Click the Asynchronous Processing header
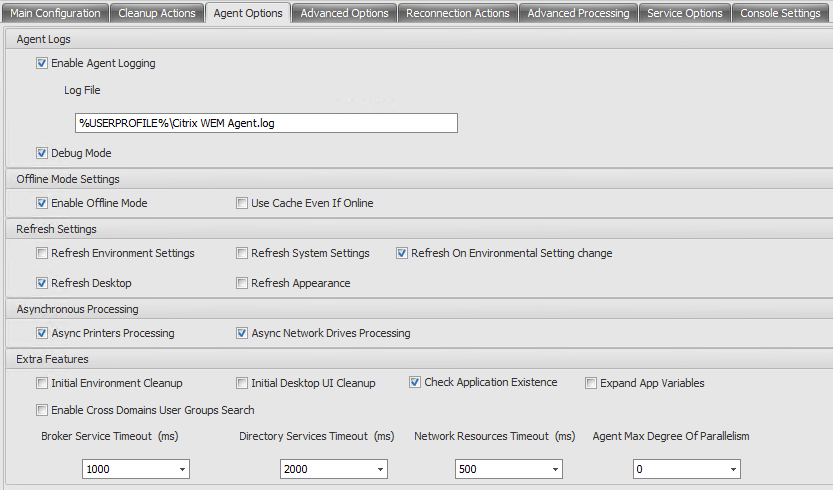This screenshot has width=833, height=490. (78, 309)
